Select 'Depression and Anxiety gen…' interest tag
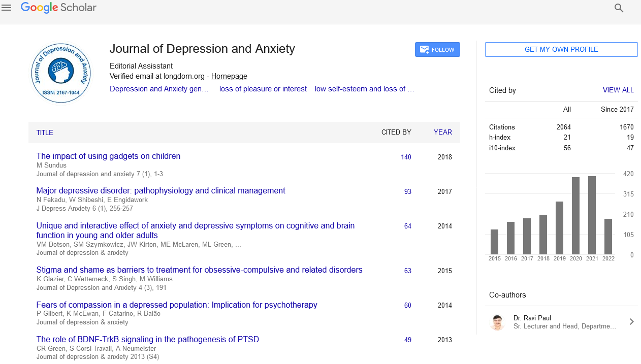Image resolution: width=641 pixels, height=364 pixels. click(159, 89)
